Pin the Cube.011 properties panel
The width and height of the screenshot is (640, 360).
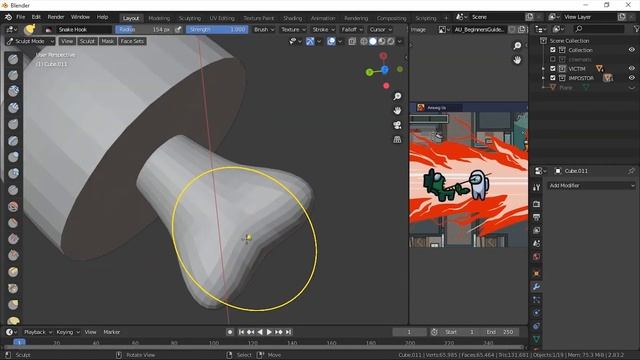(631, 171)
